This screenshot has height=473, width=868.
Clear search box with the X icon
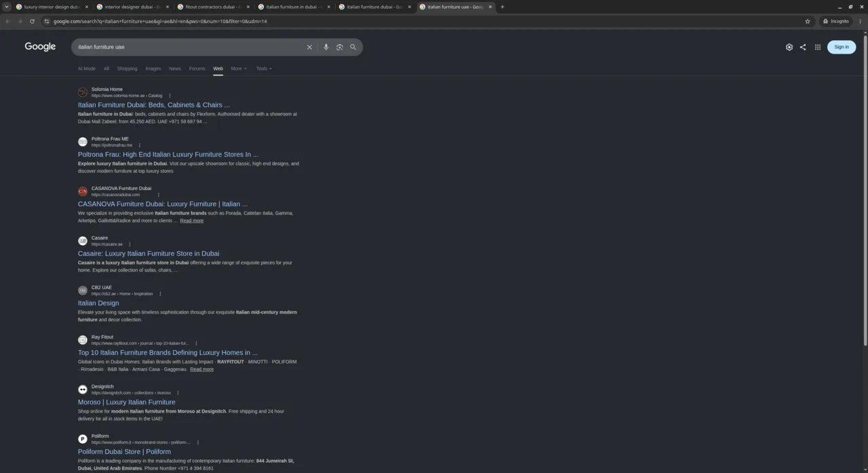click(309, 48)
